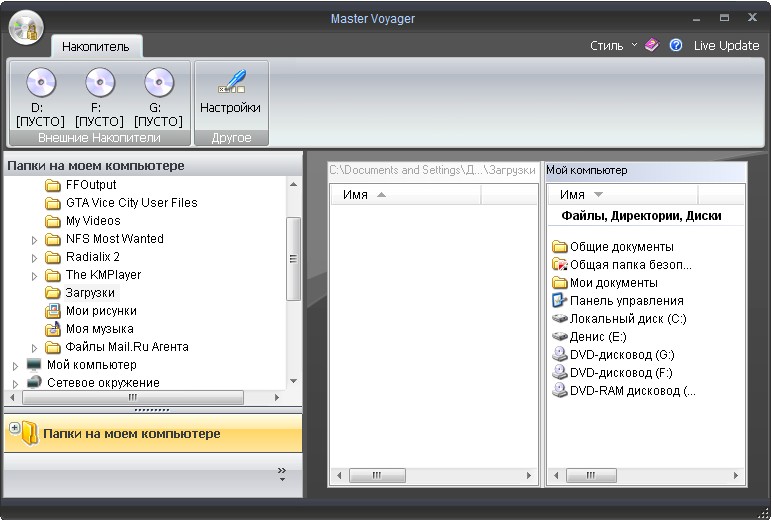Expand the Мой компьютер tree node
Screen dimensions: 772x520
click(x=15, y=365)
